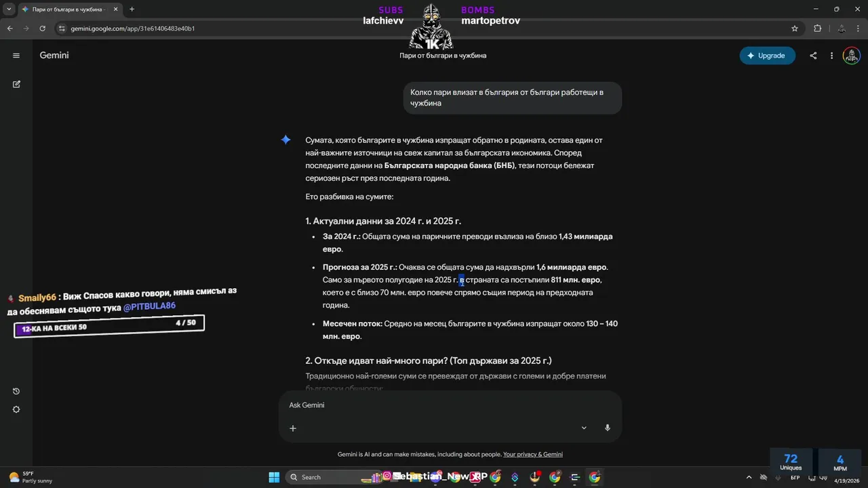Start a new chat with the pencil icon
Image resolution: width=868 pixels, height=488 pixels.
pos(16,84)
